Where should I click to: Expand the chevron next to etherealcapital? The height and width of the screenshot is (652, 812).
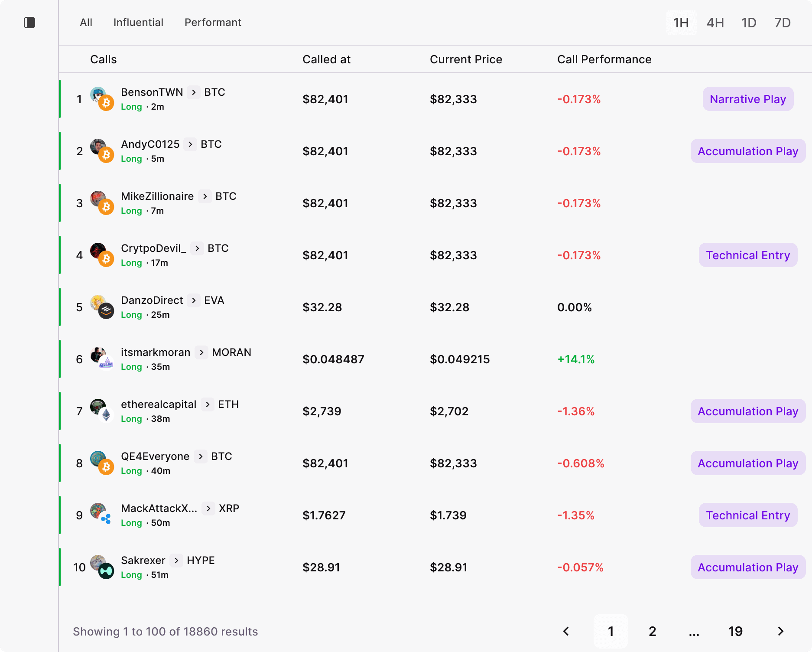point(208,404)
